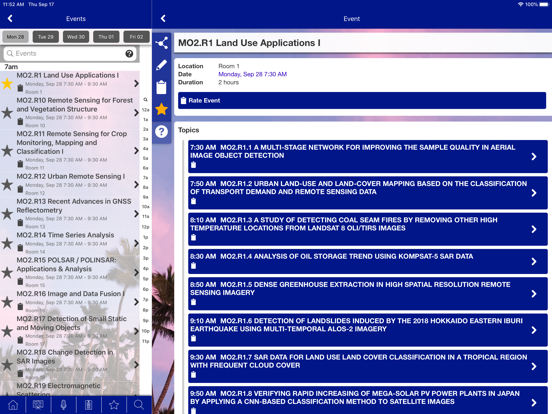The width and height of the screenshot is (552, 414).
Task: Favorite MO2.R14 Time Series Analysis star
Action: [x=7, y=243]
